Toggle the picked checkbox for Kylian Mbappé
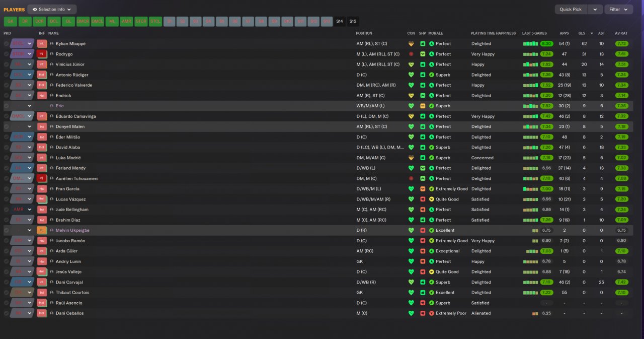644x339 pixels. (x=7, y=44)
